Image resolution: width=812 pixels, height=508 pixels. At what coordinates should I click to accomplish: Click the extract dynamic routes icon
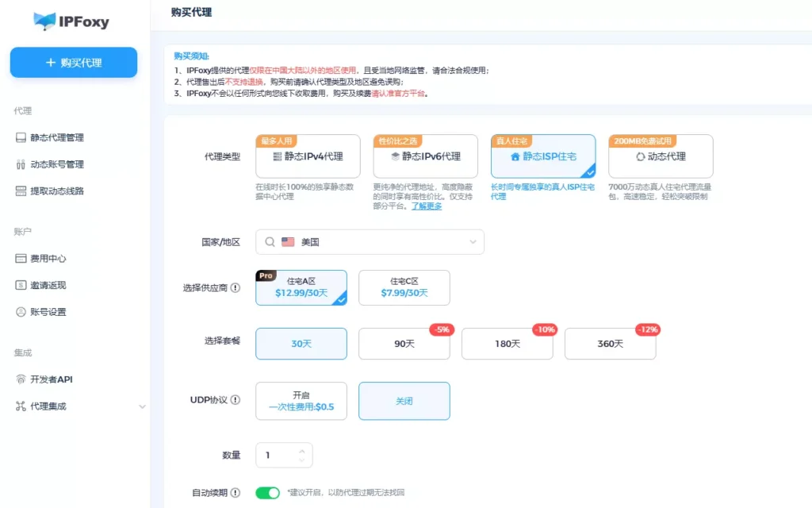tap(21, 191)
